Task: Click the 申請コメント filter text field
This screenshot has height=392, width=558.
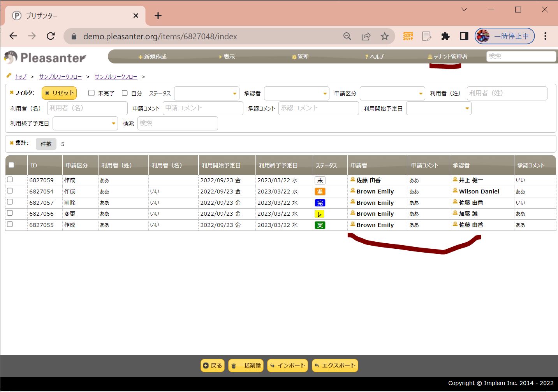Action: (203, 108)
